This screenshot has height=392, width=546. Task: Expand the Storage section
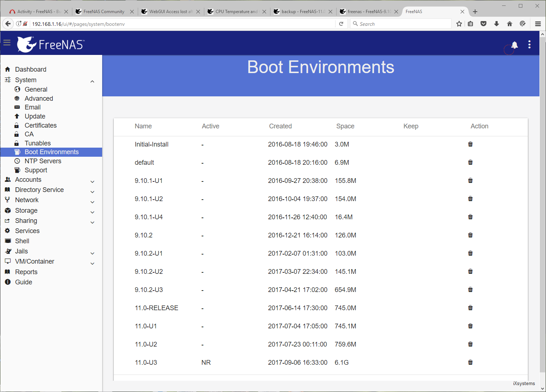(92, 212)
